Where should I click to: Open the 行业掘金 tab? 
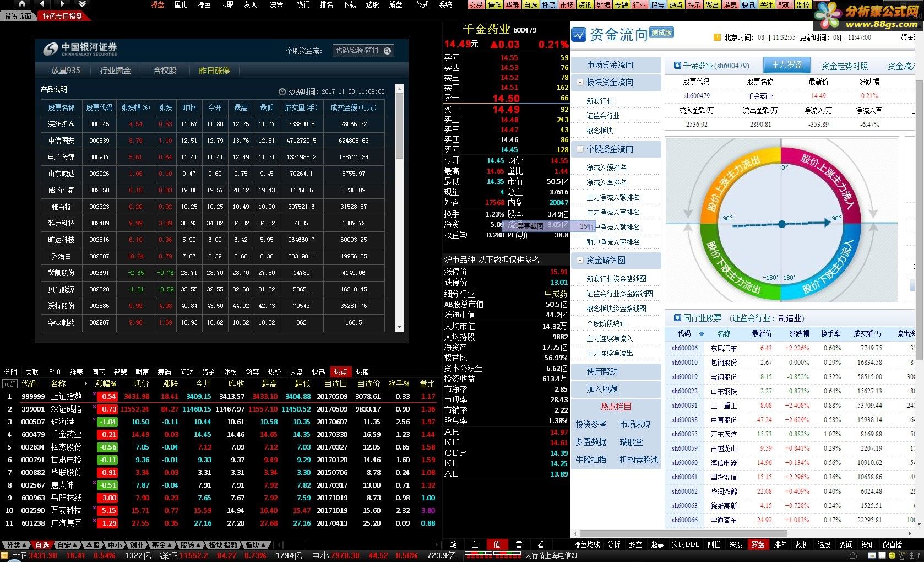(115, 71)
